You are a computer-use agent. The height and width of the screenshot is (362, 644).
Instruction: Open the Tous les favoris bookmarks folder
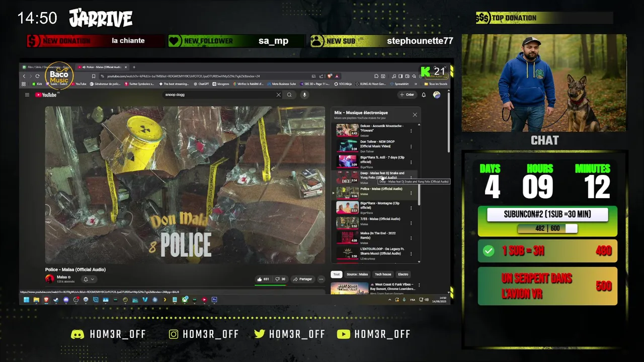click(436, 84)
